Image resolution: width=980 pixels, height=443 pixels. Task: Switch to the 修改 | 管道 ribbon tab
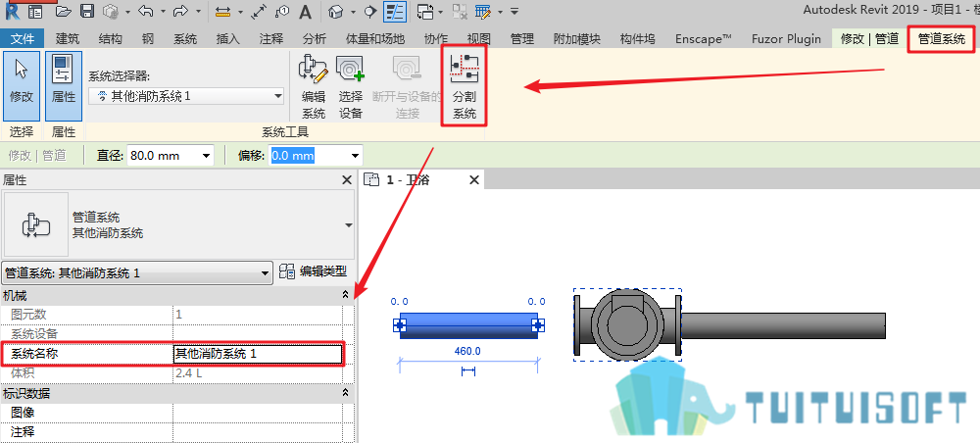point(869,39)
